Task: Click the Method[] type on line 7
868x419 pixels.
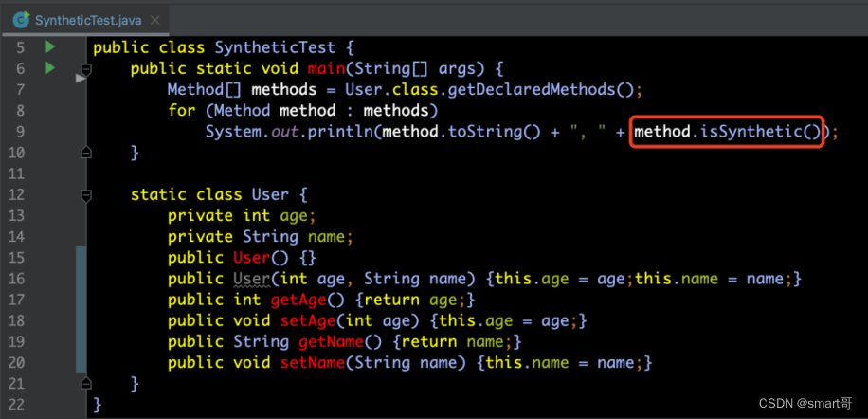Action: [x=205, y=90]
